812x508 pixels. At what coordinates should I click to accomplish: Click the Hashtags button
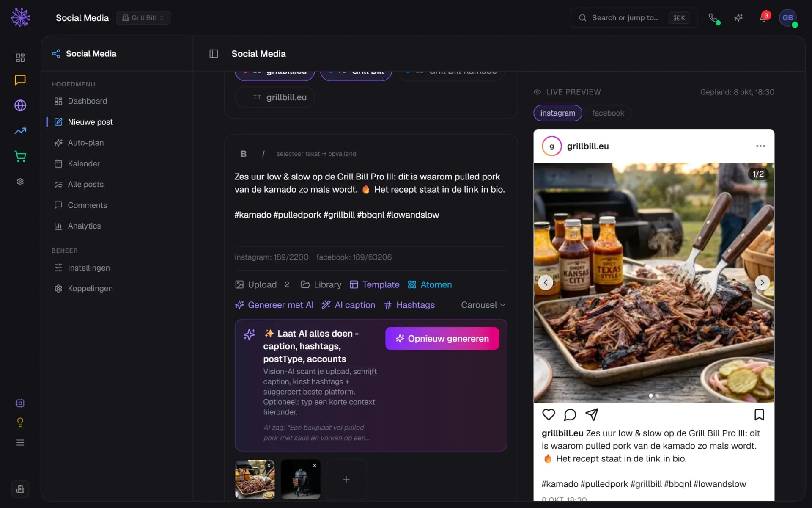[409, 305]
